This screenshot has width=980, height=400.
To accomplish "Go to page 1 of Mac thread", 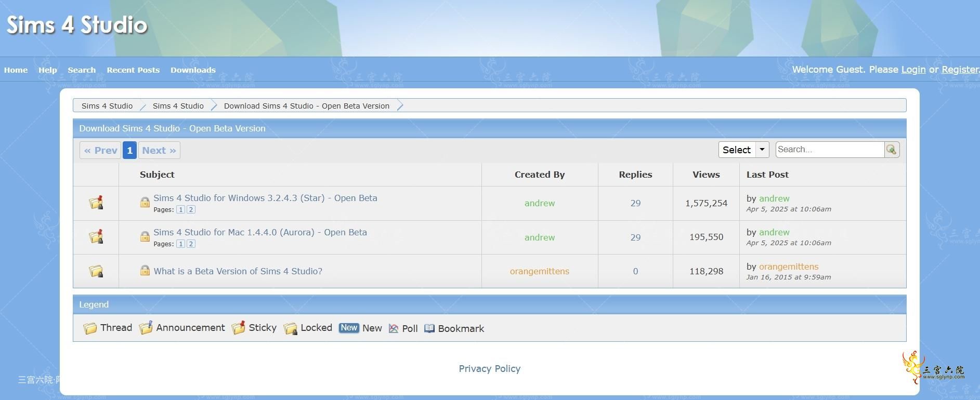I will coord(180,244).
